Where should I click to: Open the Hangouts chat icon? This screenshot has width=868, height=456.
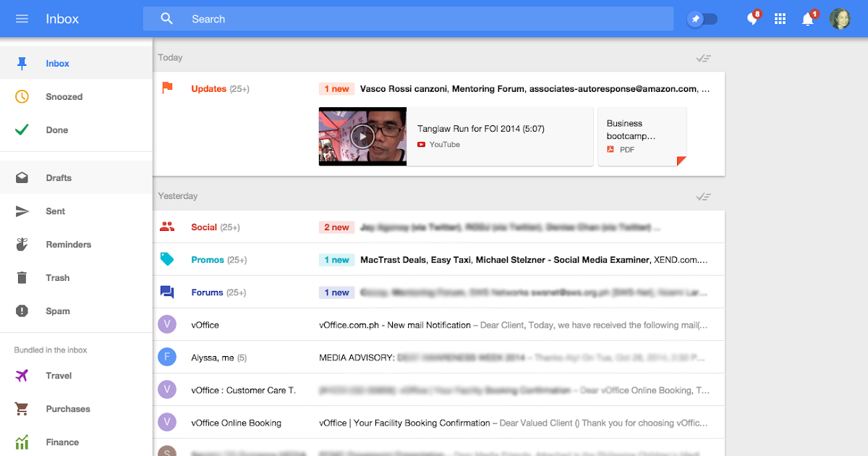tap(753, 19)
